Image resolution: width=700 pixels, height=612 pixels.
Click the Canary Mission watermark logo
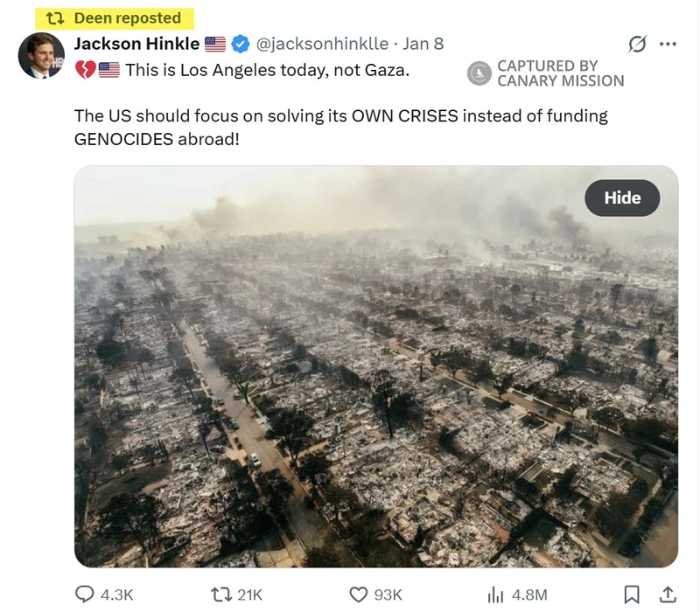(479, 73)
